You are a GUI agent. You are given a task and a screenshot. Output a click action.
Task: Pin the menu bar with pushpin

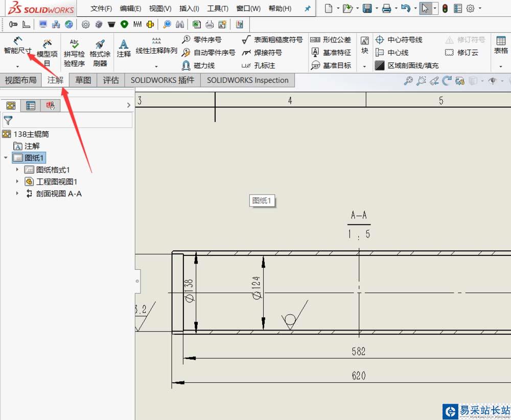[x=307, y=9]
